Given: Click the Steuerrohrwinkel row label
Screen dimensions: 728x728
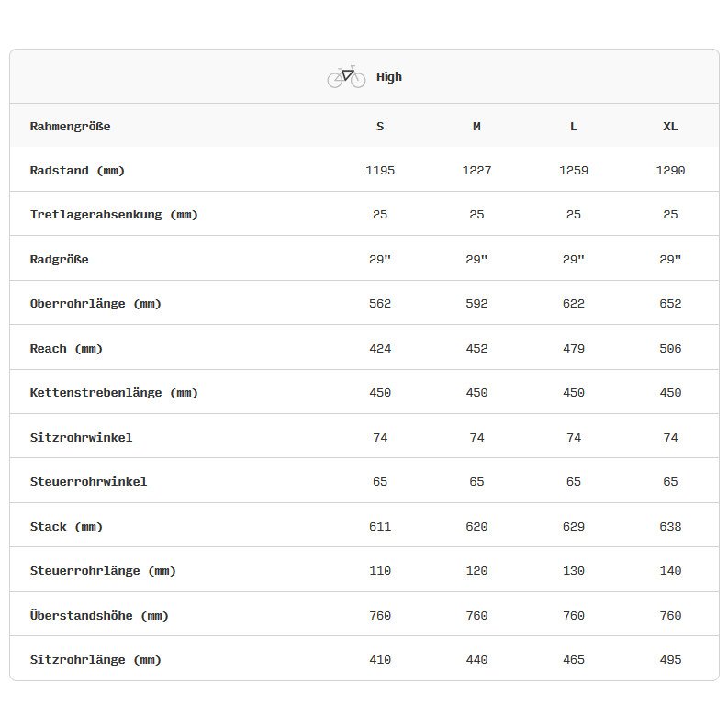Looking at the screenshot, I should click(88, 482).
